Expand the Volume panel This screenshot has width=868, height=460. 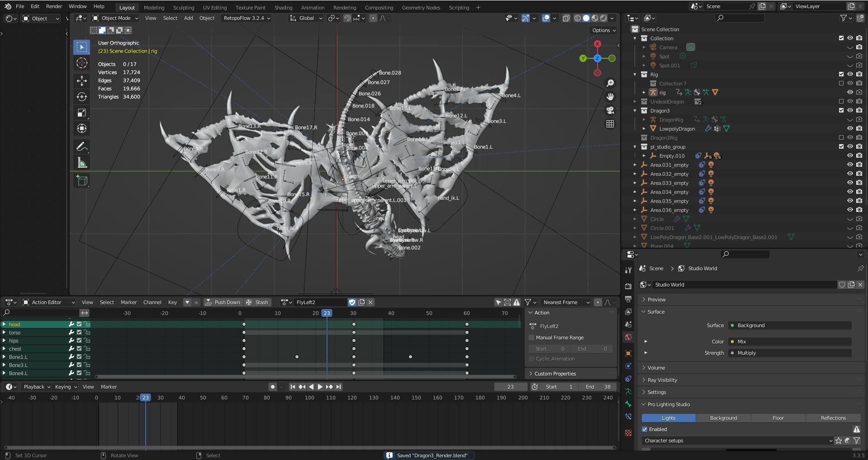click(x=656, y=368)
